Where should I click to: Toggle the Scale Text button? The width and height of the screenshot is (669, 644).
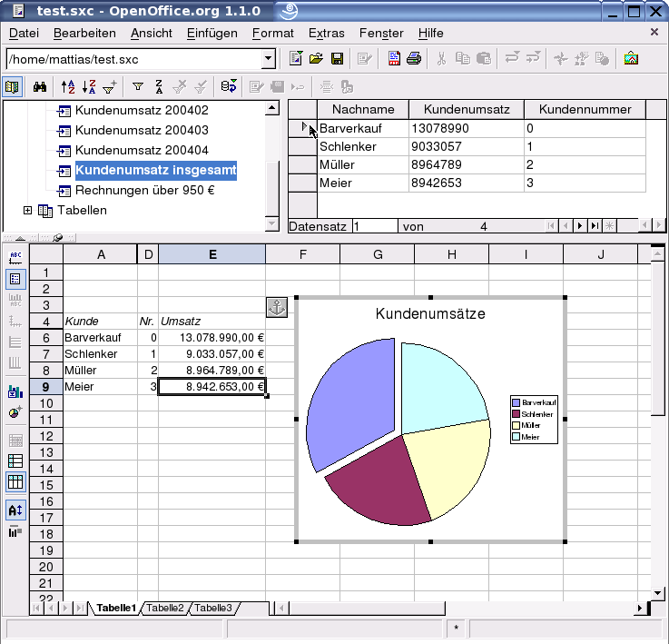15,510
